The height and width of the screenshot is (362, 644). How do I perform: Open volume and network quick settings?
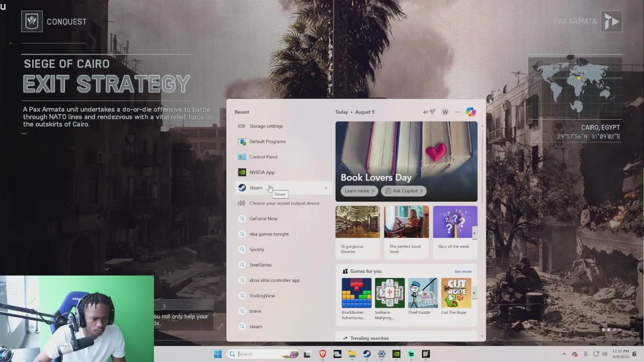tap(600, 354)
